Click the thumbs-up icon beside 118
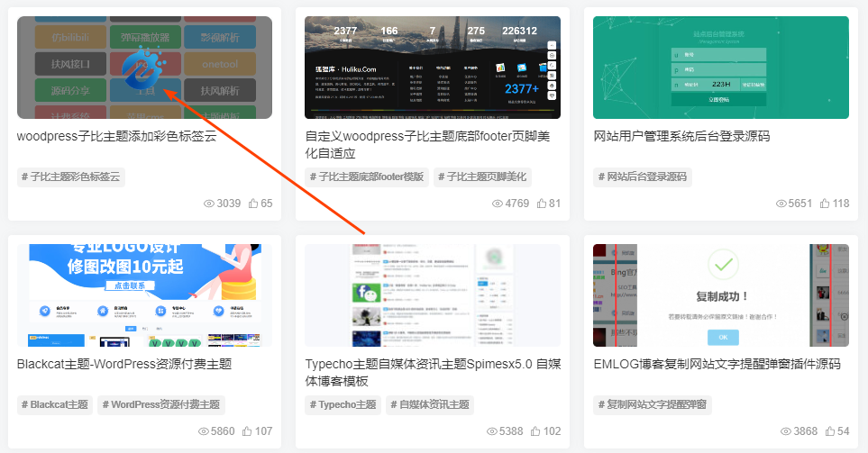This screenshot has width=868, height=453. [x=825, y=204]
